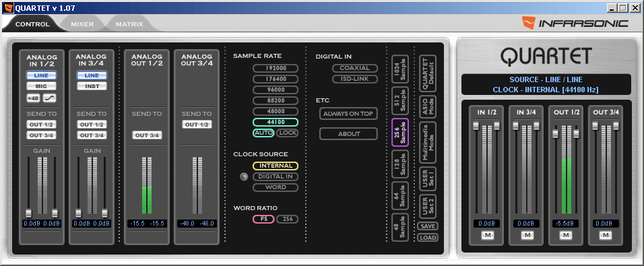Select MIC input for Analog In 1/2
The width and height of the screenshot is (644, 266).
(x=42, y=86)
